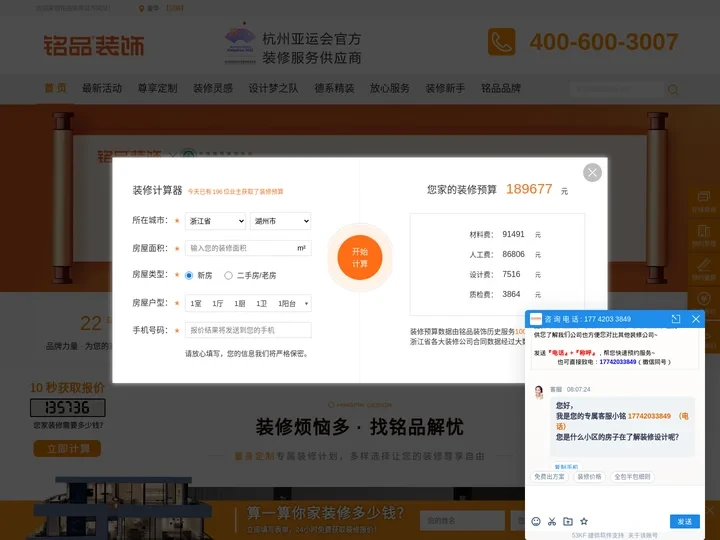Viewport: 720px width, 540px height.
Task: Click the 400-600-3007 hotline number
Action: point(603,42)
